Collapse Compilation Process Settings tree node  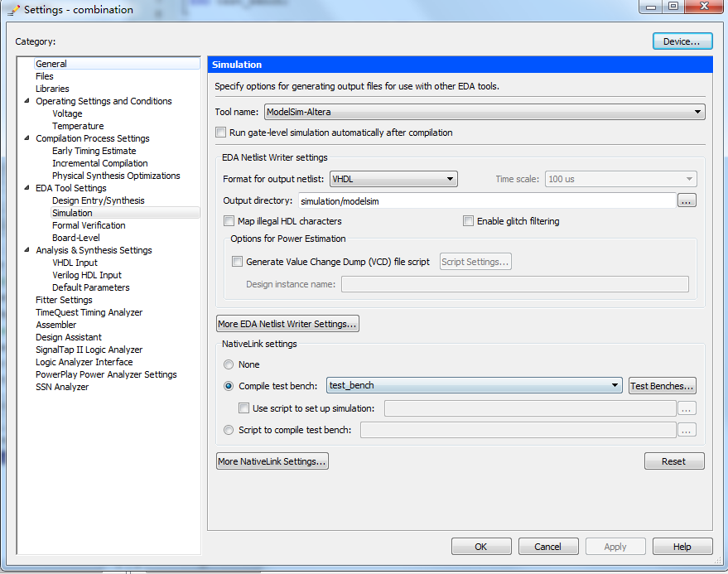(x=27, y=138)
